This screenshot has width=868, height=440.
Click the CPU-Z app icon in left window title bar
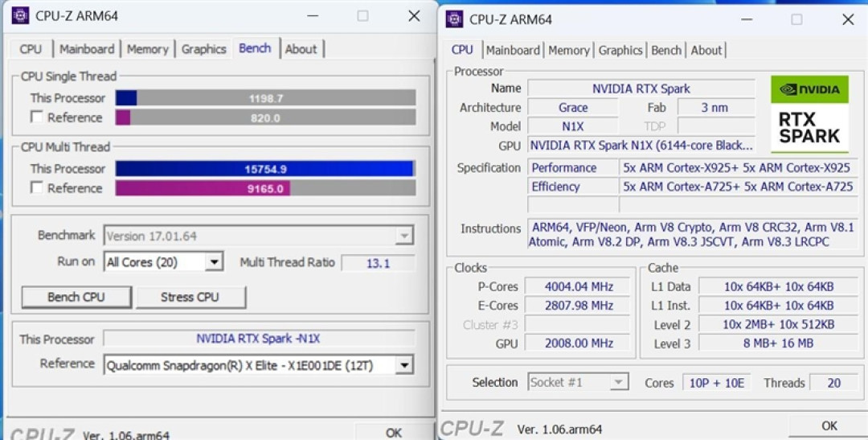point(20,15)
